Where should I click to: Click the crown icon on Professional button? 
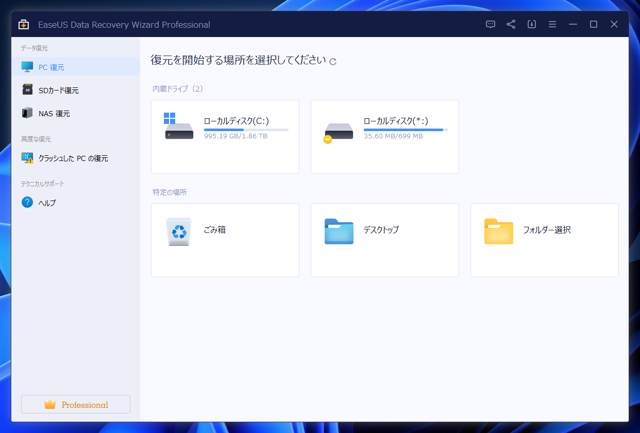pos(50,404)
